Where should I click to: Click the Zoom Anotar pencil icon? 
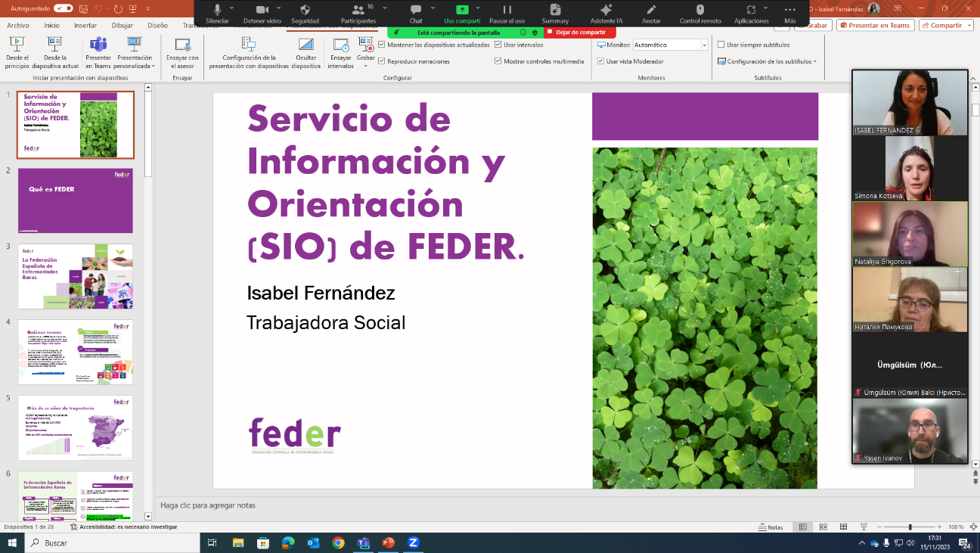point(651,10)
